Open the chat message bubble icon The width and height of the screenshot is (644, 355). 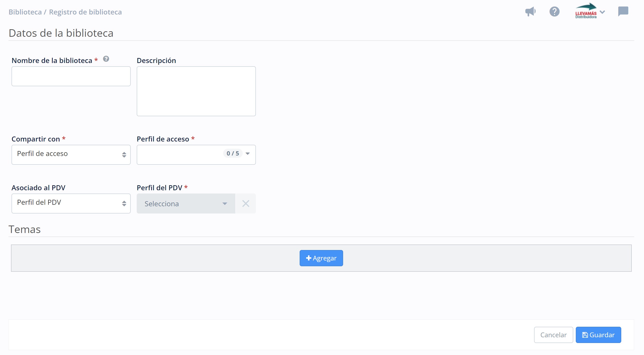[x=623, y=11]
